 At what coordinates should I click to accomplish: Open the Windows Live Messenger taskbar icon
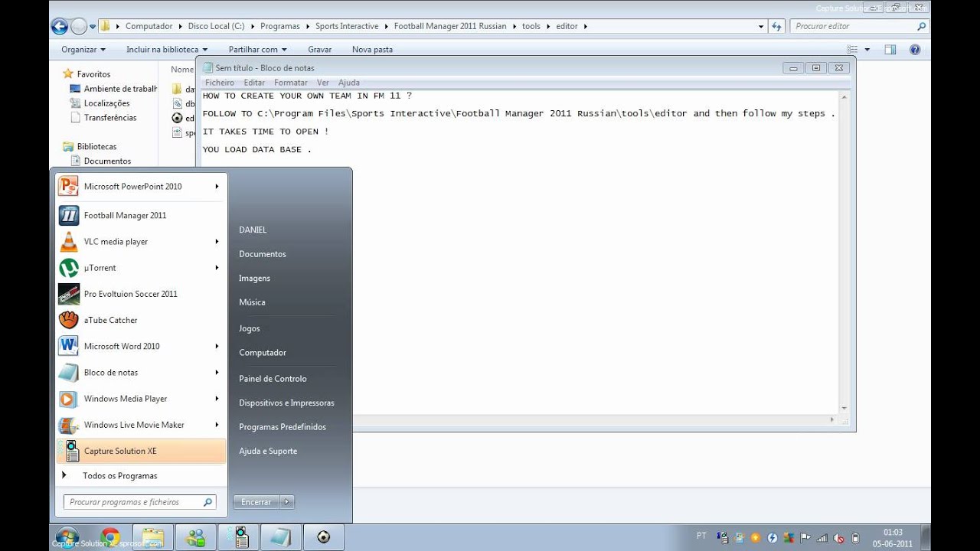point(195,537)
